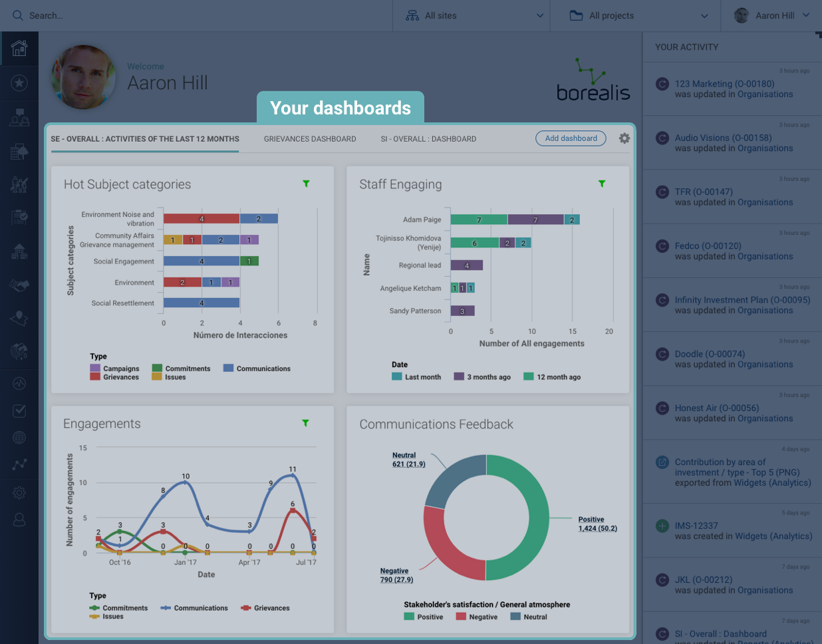
Task: Click the filter icon on Hot Subject categories
Action: (x=306, y=184)
